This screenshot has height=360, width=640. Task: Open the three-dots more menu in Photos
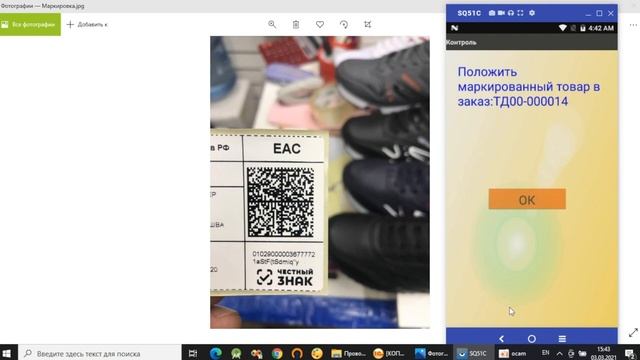pos(633,25)
